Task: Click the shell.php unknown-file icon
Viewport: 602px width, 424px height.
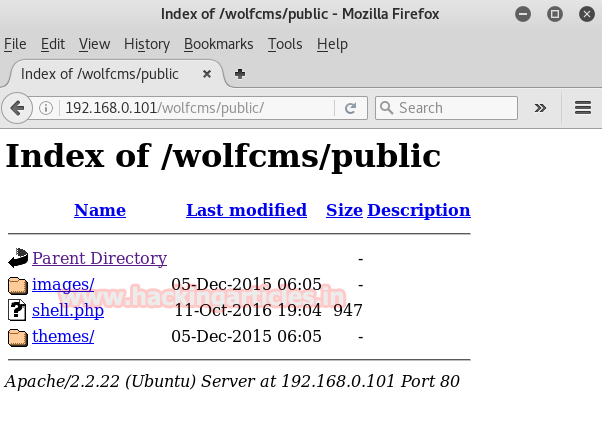Action: [x=17, y=310]
